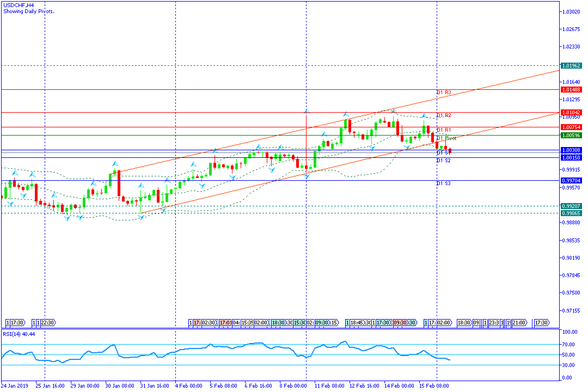The height and width of the screenshot is (392, 588).
Task: Click the up fractal arrow above the tall red spike
Action: [307, 112]
